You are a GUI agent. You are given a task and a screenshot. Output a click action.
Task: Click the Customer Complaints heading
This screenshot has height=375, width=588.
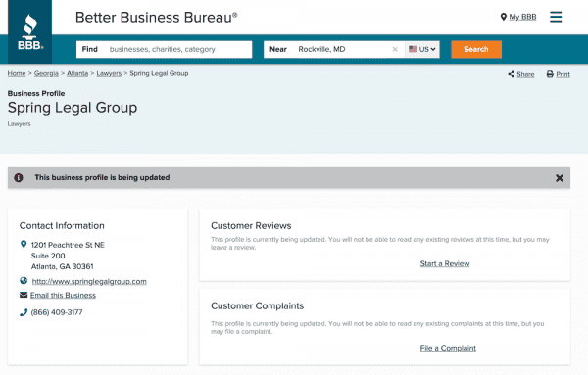257,306
